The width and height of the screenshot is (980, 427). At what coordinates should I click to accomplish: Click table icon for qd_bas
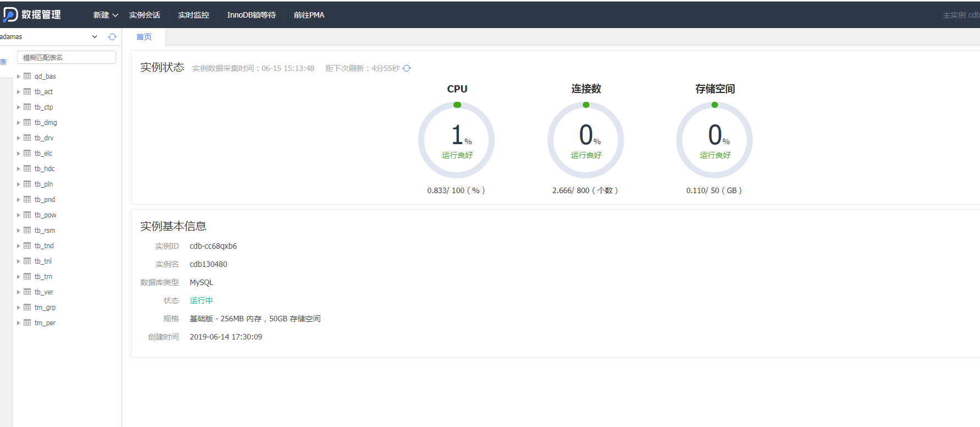tap(28, 76)
